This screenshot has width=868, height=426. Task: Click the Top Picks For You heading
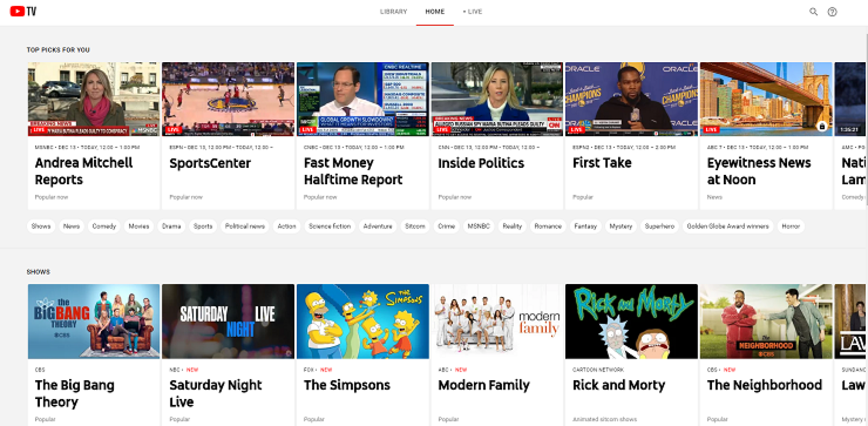[x=58, y=50]
